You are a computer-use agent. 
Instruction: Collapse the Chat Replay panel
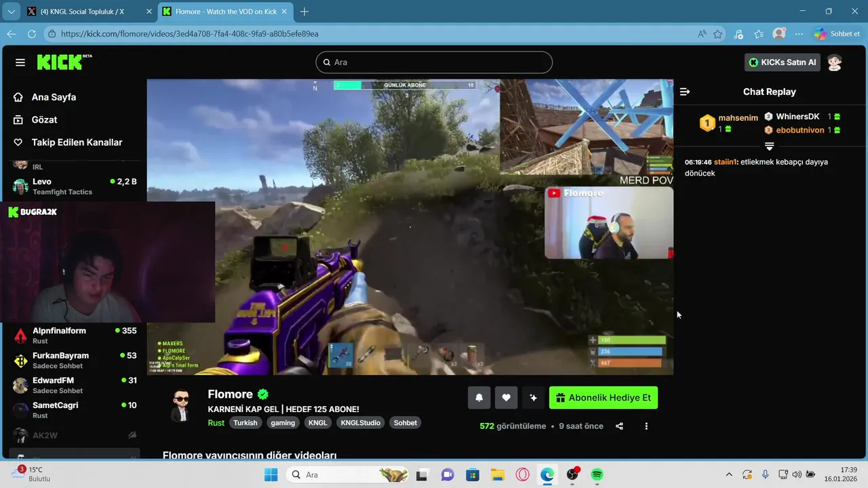685,91
